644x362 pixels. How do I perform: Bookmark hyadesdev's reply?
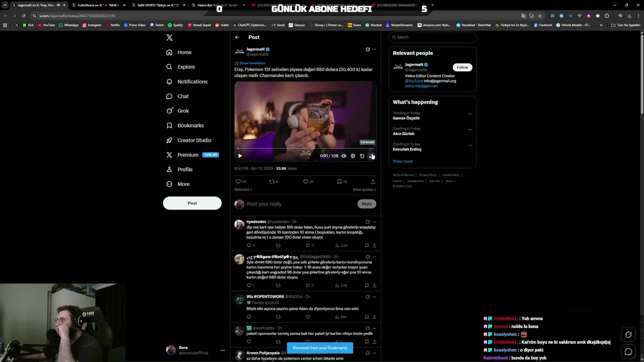[x=367, y=245]
